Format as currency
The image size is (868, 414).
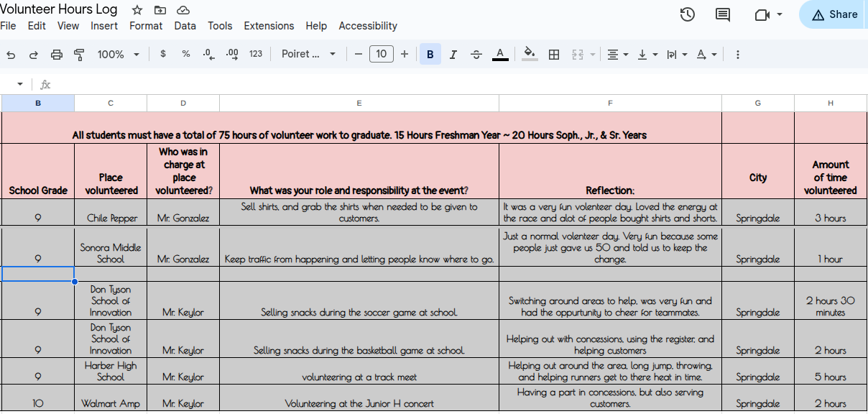point(163,54)
